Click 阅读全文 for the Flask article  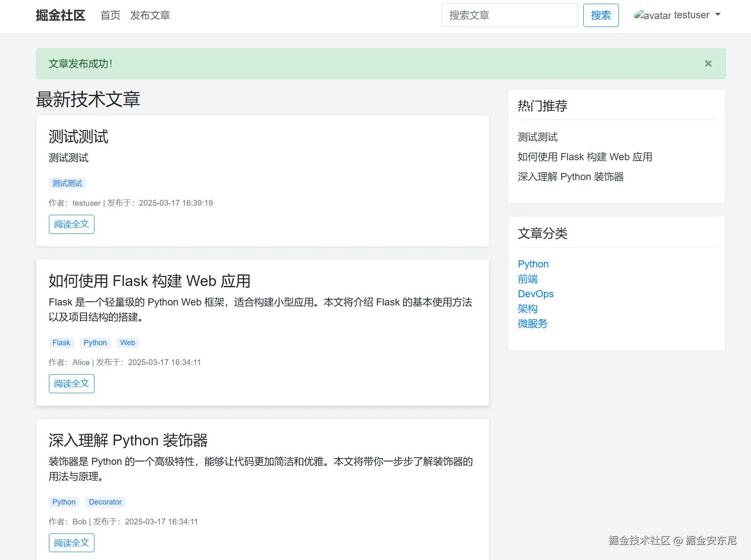point(72,384)
